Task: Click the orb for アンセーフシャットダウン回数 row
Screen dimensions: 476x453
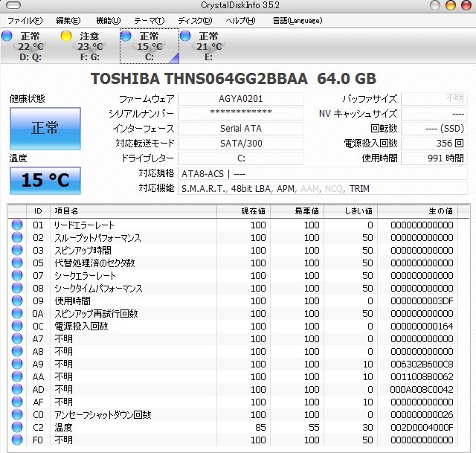Action: (x=17, y=414)
